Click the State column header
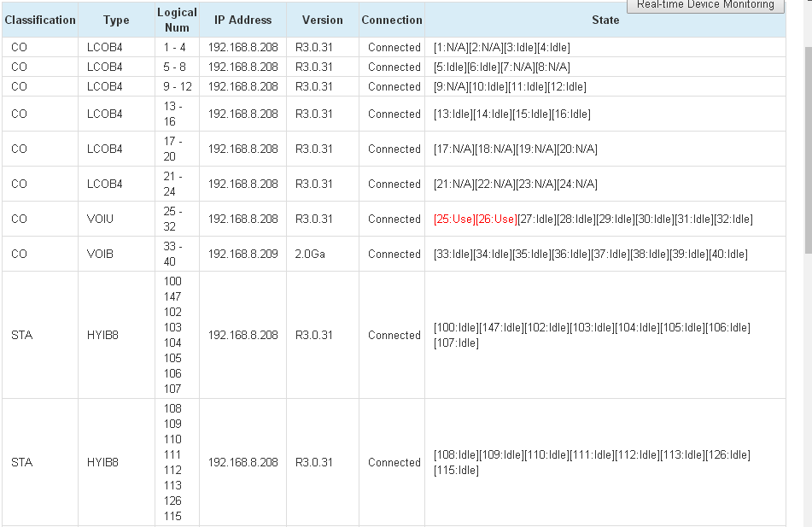Image resolution: width=812 pixels, height=527 pixels. click(605, 20)
